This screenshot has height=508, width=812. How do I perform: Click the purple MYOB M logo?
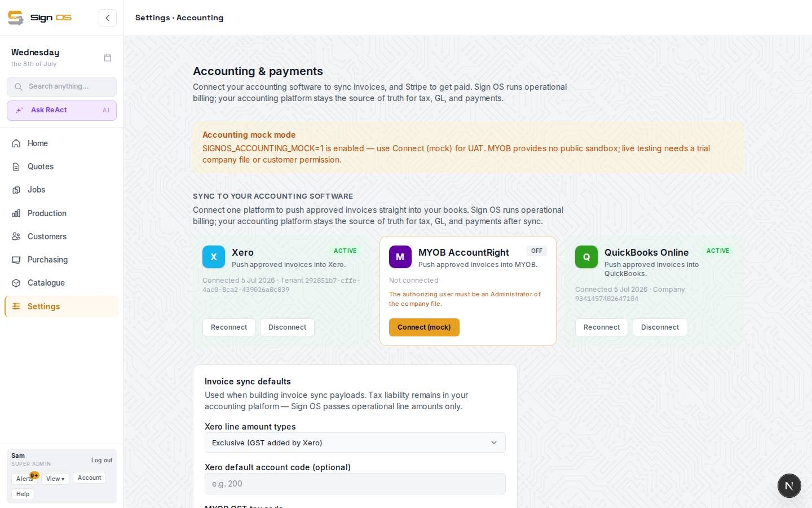click(x=400, y=257)
